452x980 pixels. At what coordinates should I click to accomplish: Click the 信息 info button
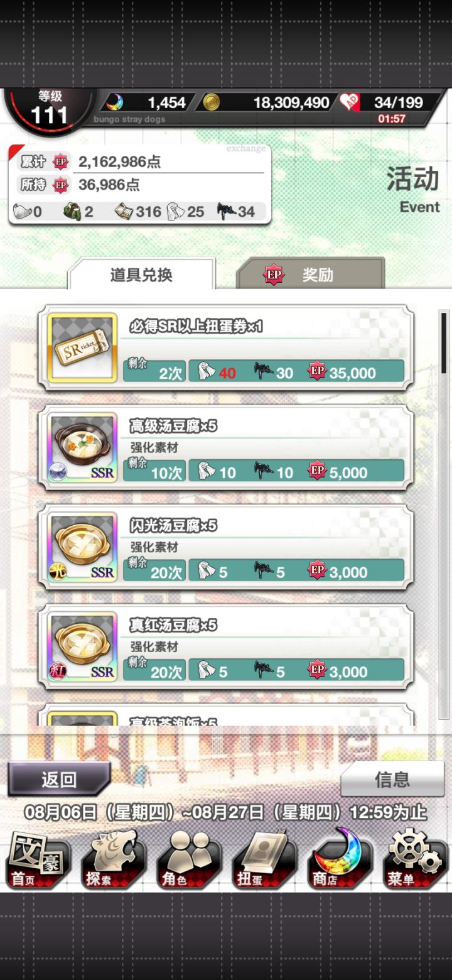[x=392, y=780]
